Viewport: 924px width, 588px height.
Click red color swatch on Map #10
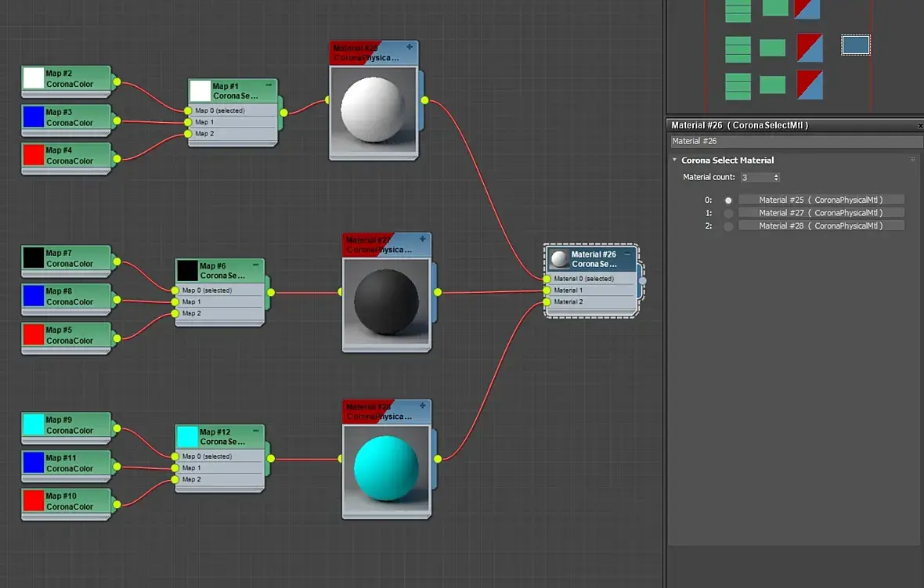click(x=34, y=501)
